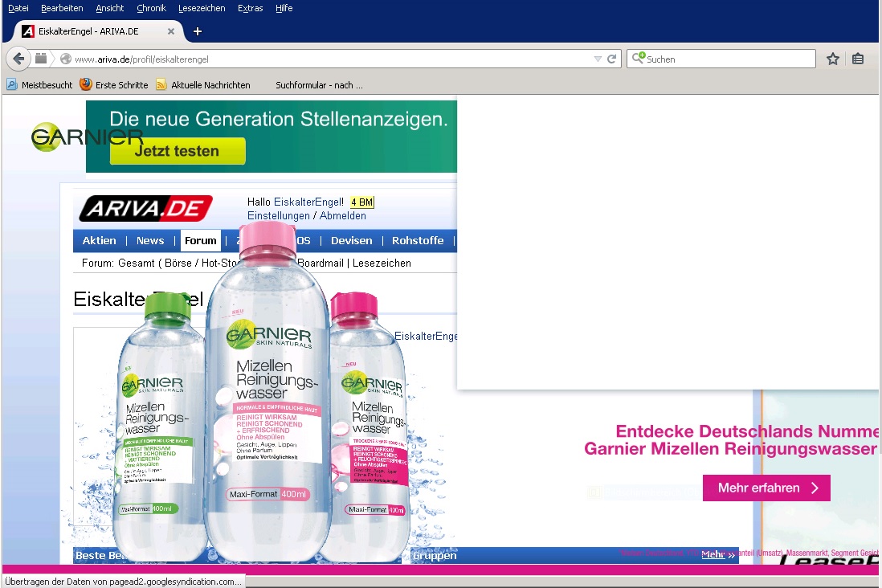Click the ARIVA.DE logo
Screen dimensions: 882x588
[x=145, y=209]
